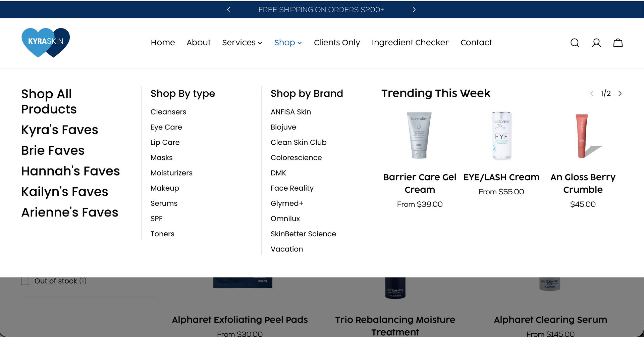The image size is (644, 337).
Task: Select Lip Care product type
Action: tap(165, 142)
